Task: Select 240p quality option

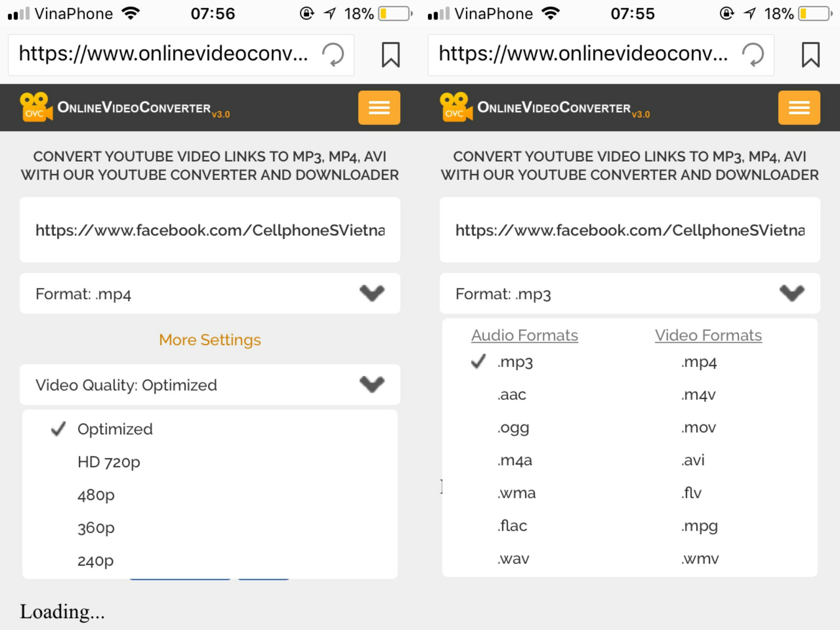Action: tap(96, 560)
